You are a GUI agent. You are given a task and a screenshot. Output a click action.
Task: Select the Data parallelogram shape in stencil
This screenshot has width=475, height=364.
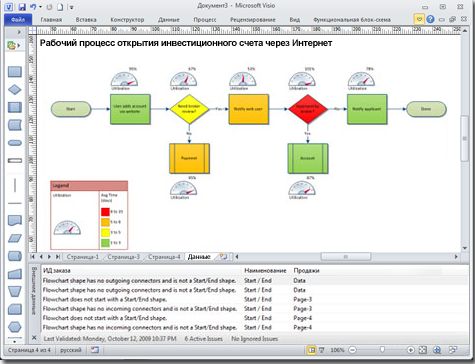(x=15, y=238)
